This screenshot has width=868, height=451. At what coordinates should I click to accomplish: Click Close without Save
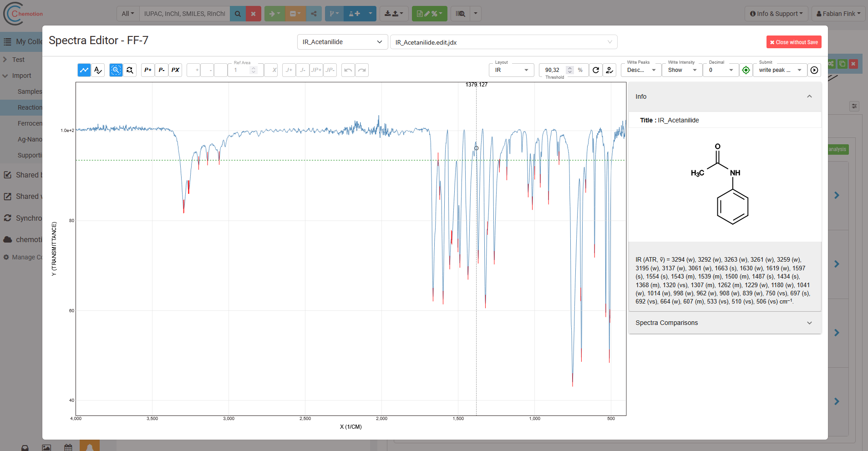tap(793, 42)
